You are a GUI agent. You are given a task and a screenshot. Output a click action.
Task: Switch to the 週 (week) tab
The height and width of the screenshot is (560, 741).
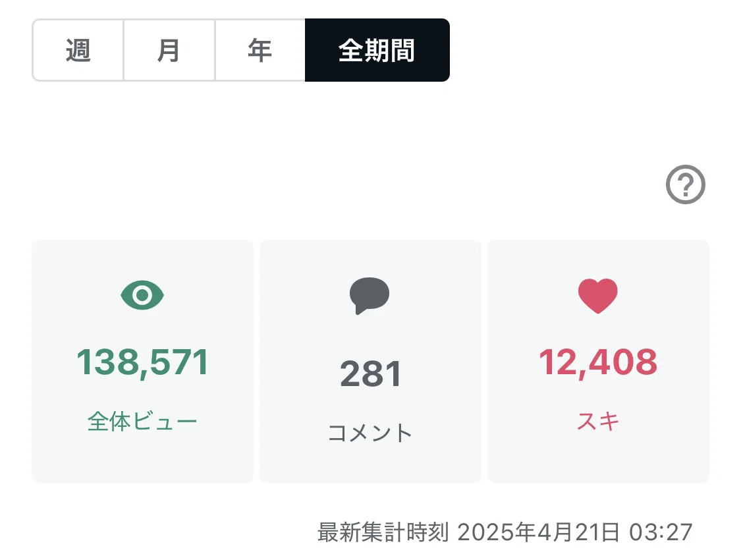(78, 50)
